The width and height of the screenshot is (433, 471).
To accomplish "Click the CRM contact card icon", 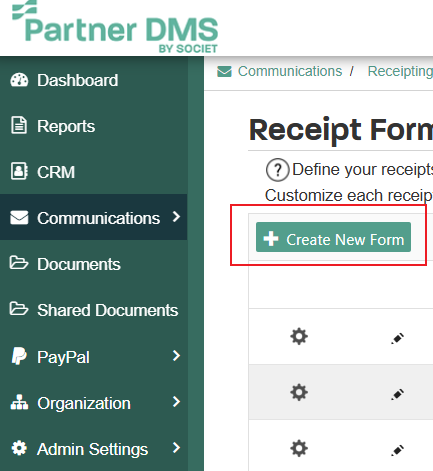I will pos(19,171).
